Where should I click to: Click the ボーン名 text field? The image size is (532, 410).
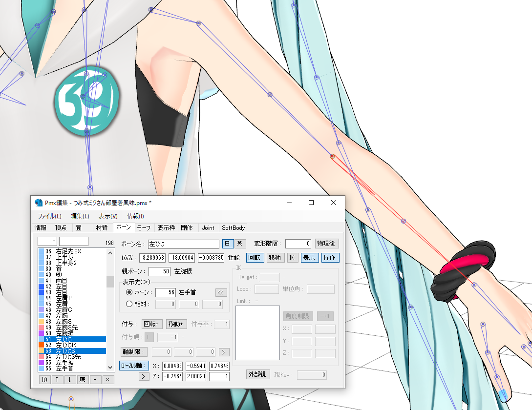pyautogui.click(x=184, y=244)
